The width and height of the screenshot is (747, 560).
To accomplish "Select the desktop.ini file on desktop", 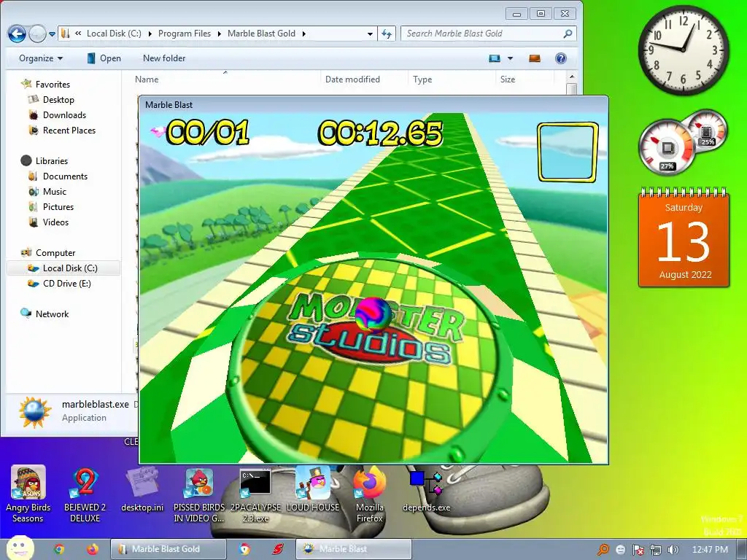I will pos(142,489).
